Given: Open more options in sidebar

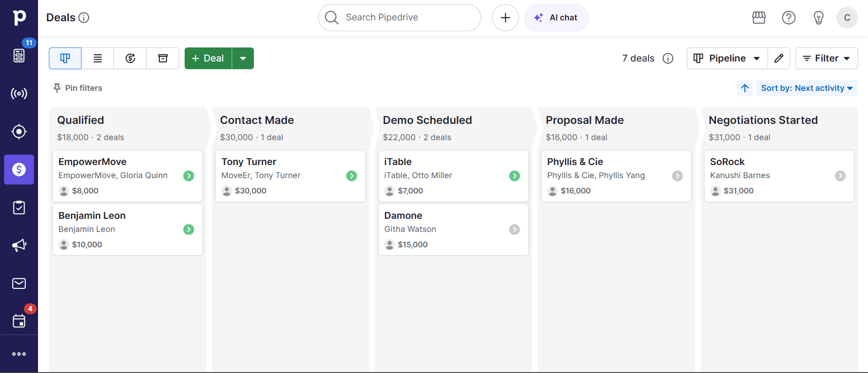Looking at the screenshot, I should coord(19,354).
